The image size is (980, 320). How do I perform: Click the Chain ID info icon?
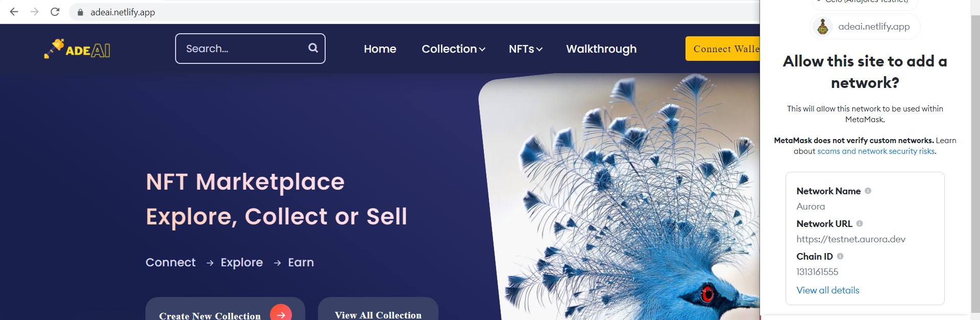[x=840, y=256]
